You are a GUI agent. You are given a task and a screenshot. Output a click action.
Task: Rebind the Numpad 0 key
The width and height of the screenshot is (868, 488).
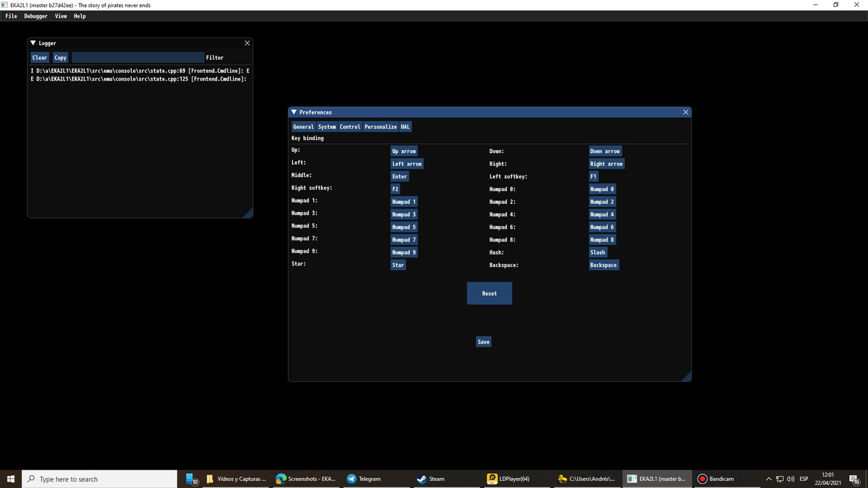coord(602,189)
